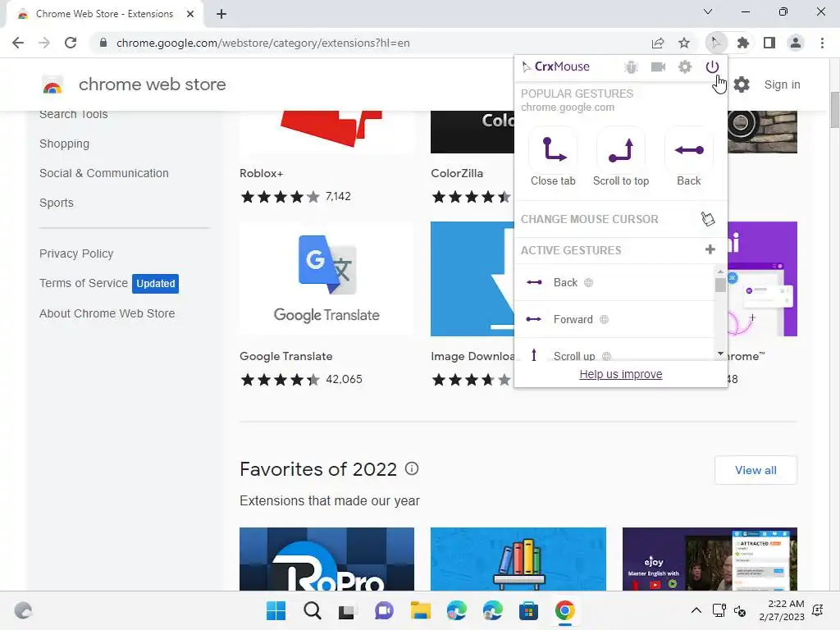Open CrxMouse settings gear in popup

[x=685, y=66]
